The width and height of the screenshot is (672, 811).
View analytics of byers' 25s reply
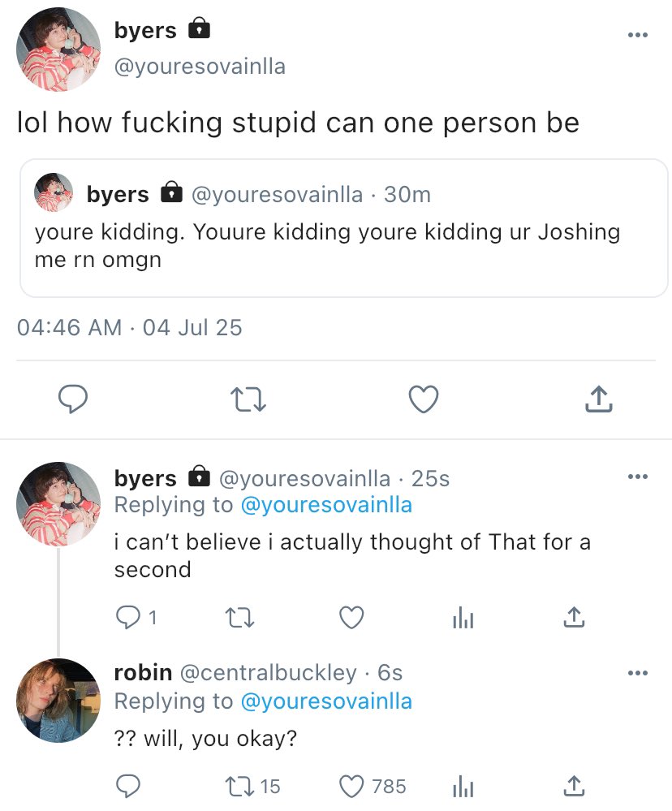461,619
